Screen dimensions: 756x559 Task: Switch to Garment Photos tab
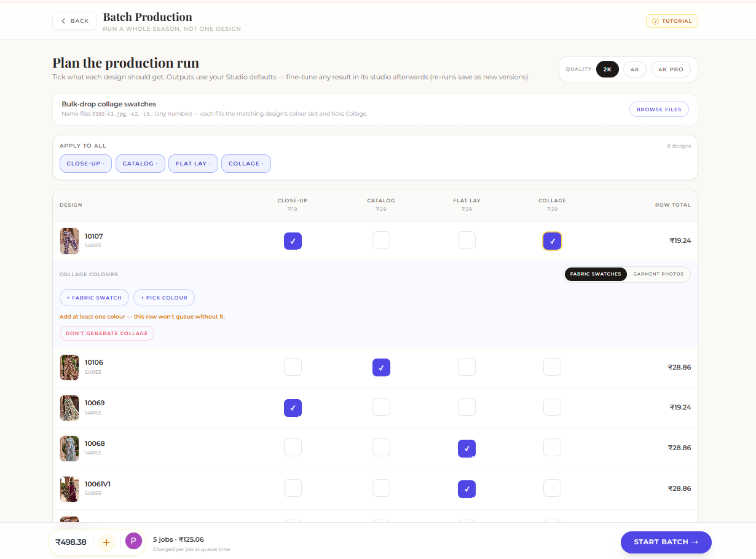pos(658,274)
